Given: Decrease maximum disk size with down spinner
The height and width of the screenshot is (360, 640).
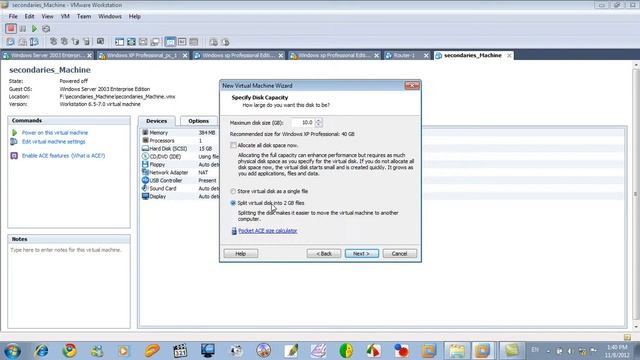Looking at the screenshot, I should [319, 124].
